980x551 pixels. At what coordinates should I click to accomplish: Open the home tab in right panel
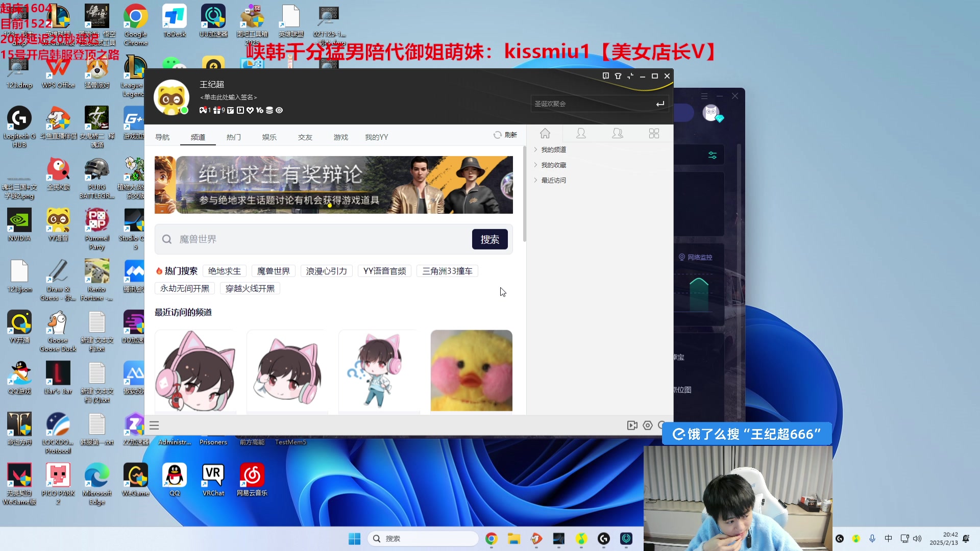[x=545, y=134]
